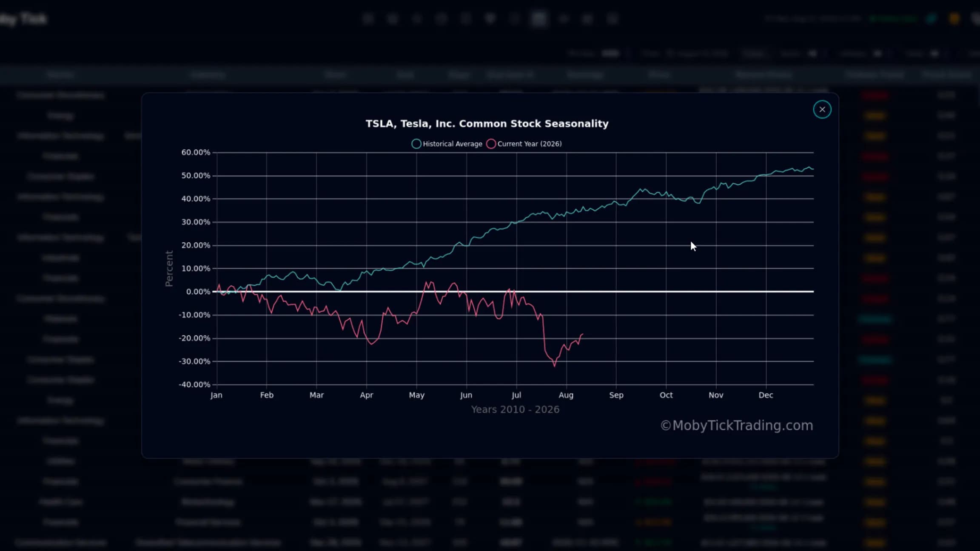980x551 pixels.
Task: Click the 'Aug' x-axis label
Action: 566,395
